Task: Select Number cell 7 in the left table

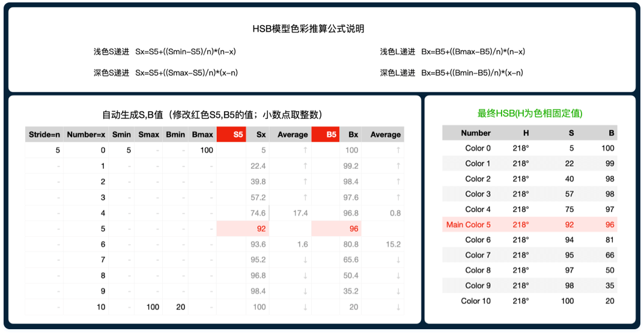Action: (x=86, y=260)
